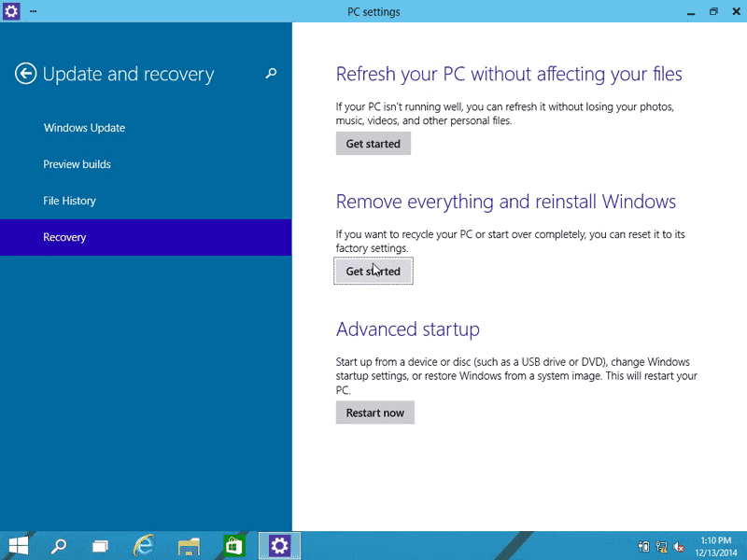Screen dimensions: 747x560
Task: Open the Windows Start button on taskbar
Action: (18, 546)
